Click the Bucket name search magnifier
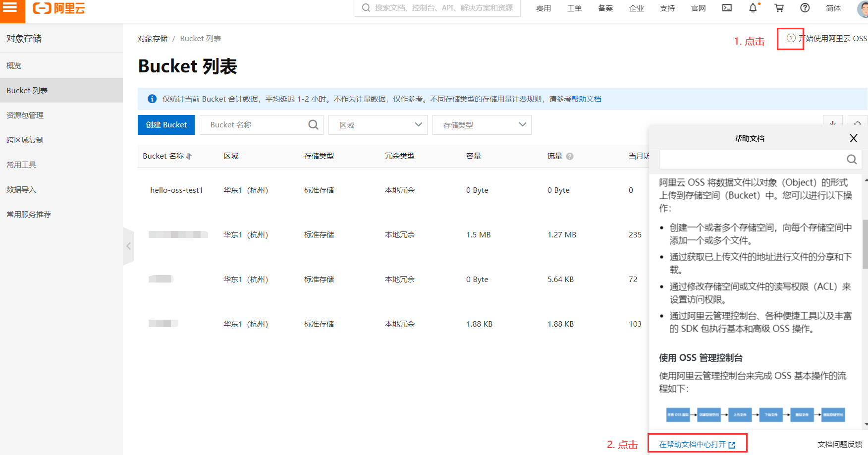This screenshot has height=455, width=868. (313, 125)
